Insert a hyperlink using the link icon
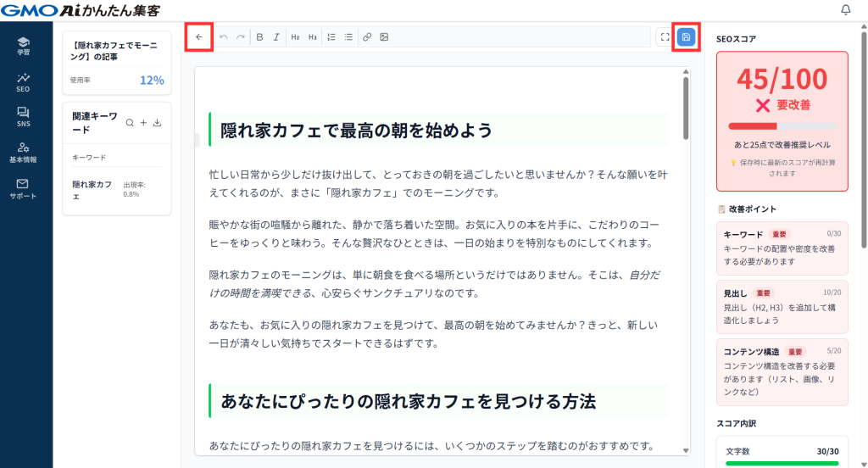The height and width of the screenshot is (468, 868). point(367,37)
